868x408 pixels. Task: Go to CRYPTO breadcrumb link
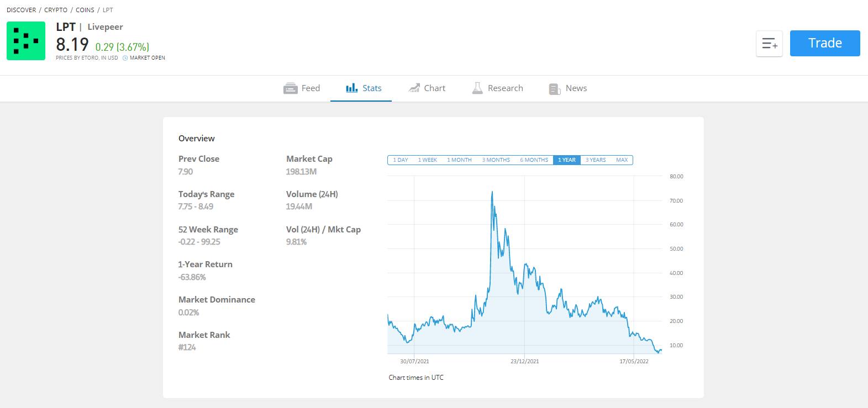(56, 10)
